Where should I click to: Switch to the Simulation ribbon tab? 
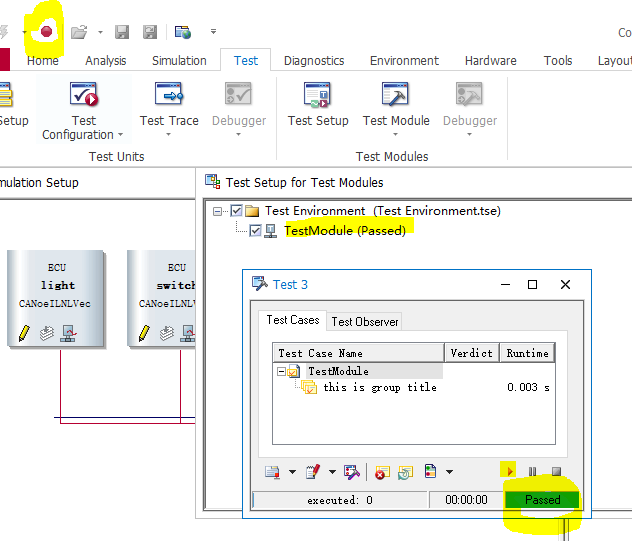(x=179, y=61)
